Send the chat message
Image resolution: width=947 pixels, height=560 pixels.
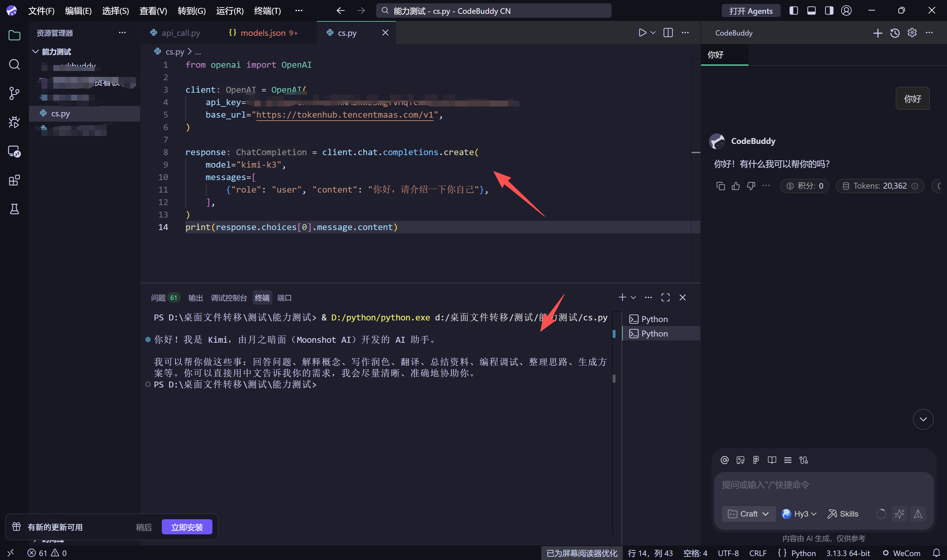[918, 514]
